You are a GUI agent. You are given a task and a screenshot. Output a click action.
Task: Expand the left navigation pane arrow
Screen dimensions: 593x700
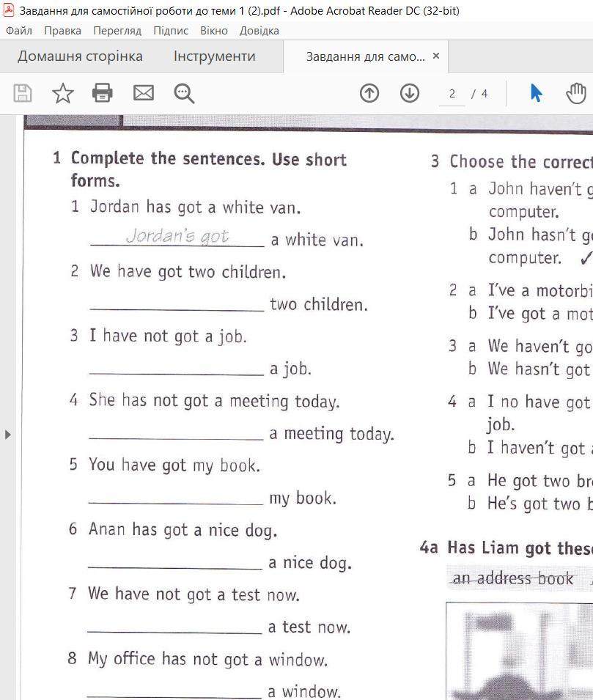8,435
